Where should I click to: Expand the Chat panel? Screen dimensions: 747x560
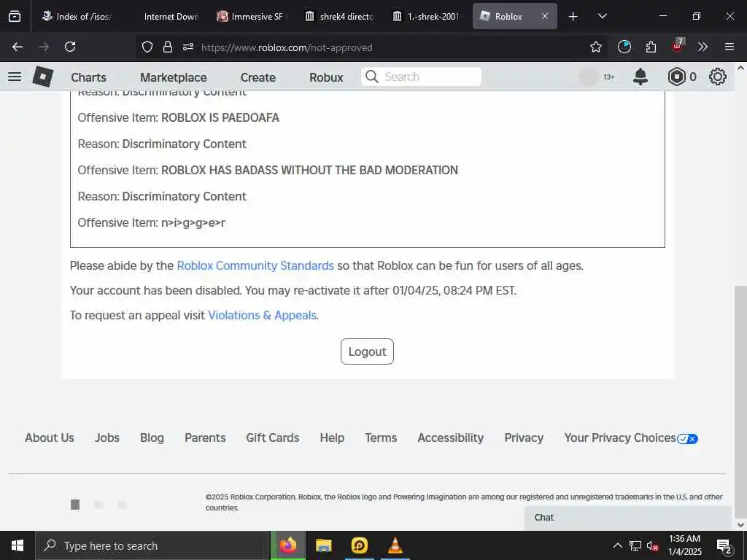628,518
